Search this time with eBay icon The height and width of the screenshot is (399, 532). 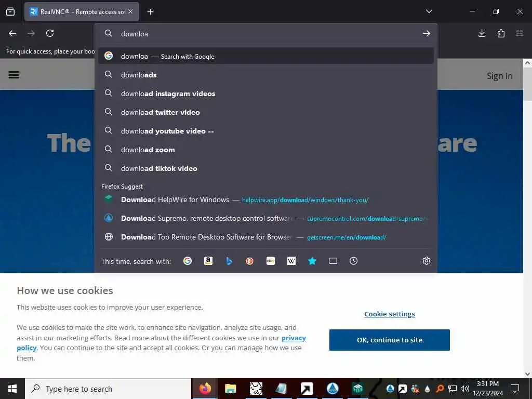[270, 261]
